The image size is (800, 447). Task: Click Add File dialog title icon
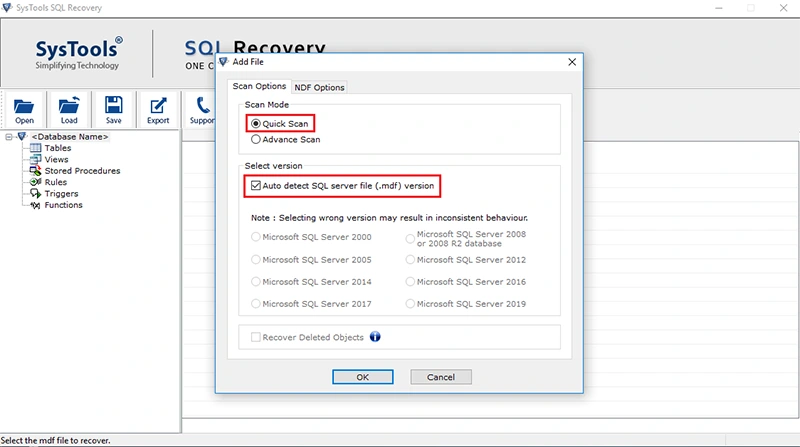pos(223,62)
